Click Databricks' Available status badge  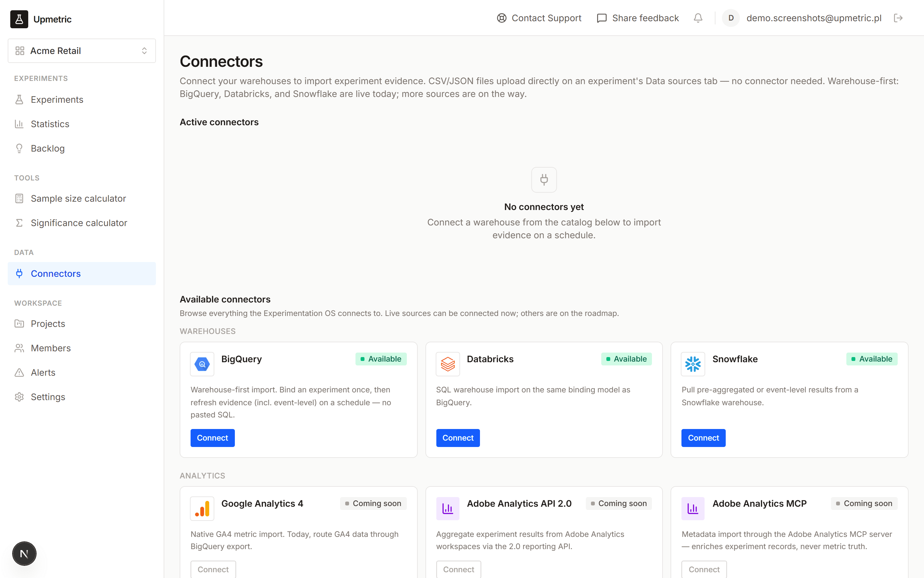627,359
